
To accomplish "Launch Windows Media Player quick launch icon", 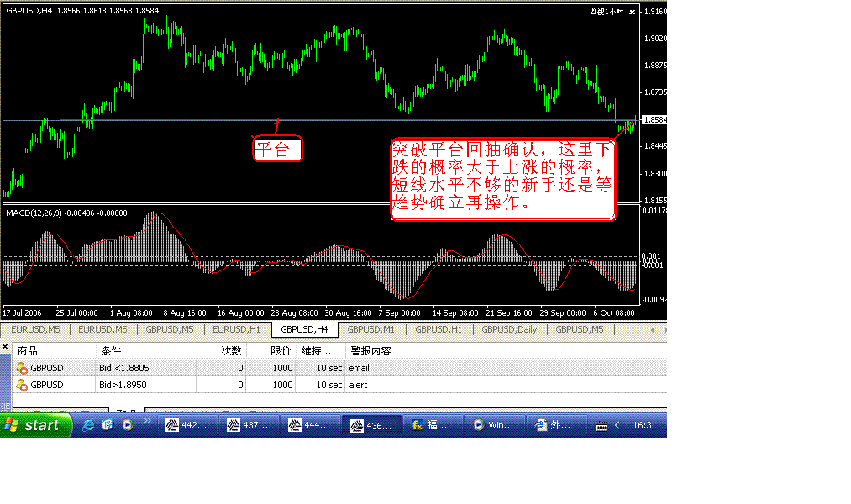I will (128, 425).
